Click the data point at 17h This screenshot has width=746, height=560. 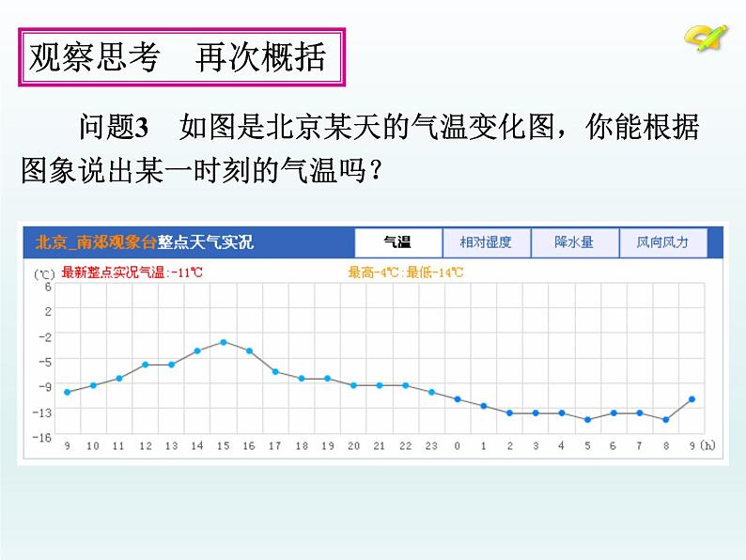click(275, 371)
